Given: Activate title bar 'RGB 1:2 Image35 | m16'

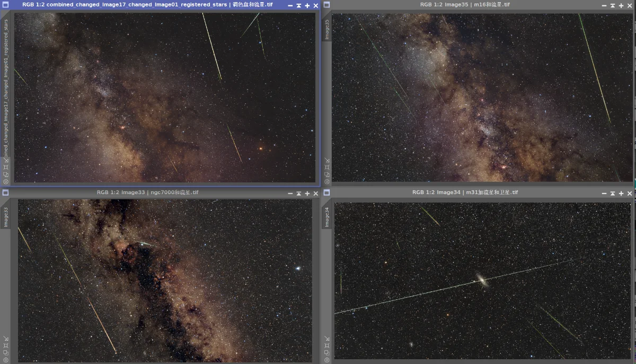Looking at the screenshot, I should click(x=465, y=5).
